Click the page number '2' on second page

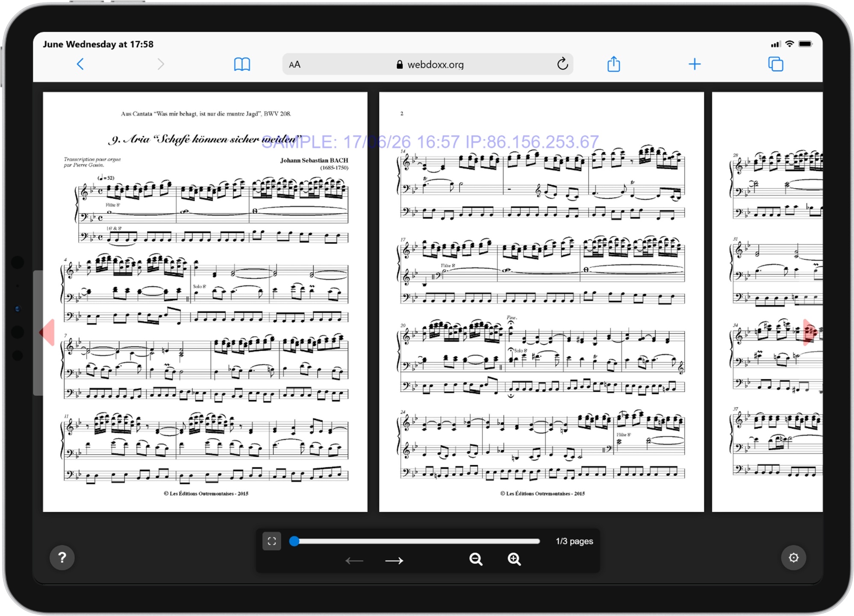click(x=402, y=114)
